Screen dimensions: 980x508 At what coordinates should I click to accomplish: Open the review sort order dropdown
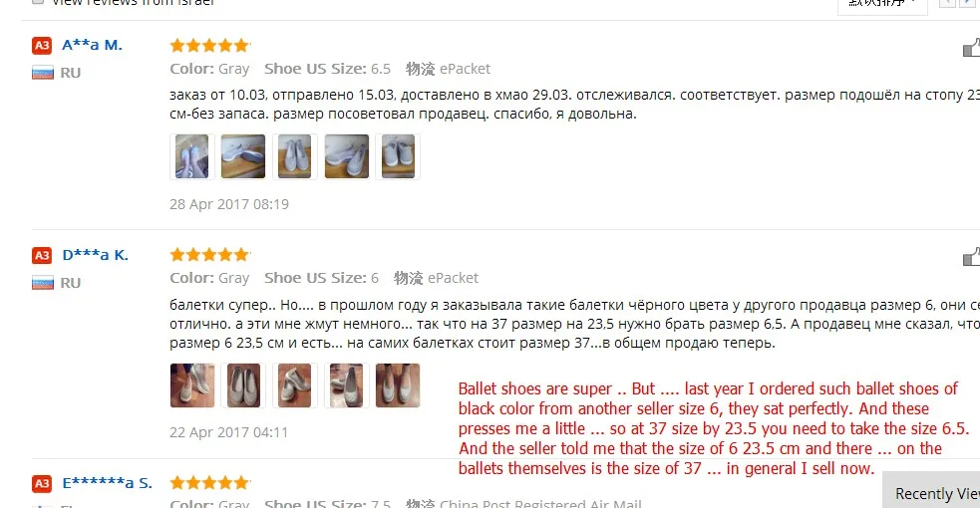click(882, 4)
